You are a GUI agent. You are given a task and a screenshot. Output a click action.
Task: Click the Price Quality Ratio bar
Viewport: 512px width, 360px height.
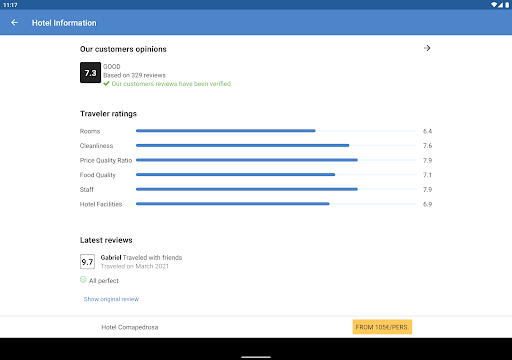click(x=276, y=160)
